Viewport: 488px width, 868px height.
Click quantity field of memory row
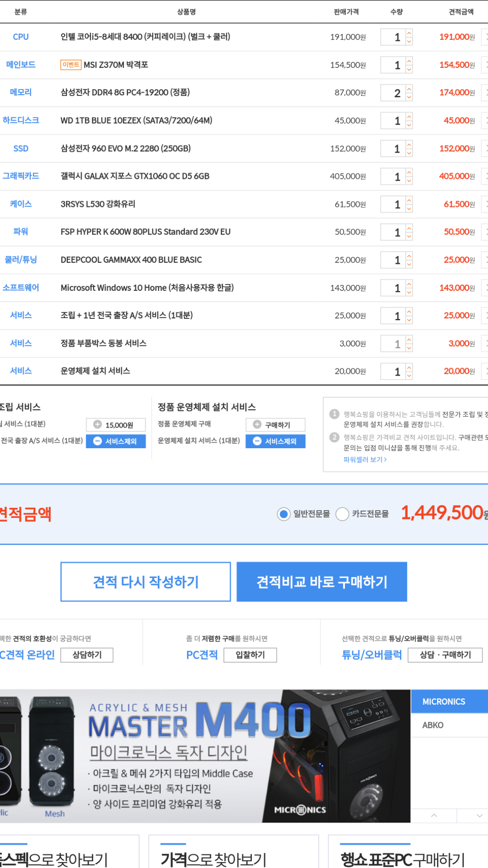(x=393, y=93)
